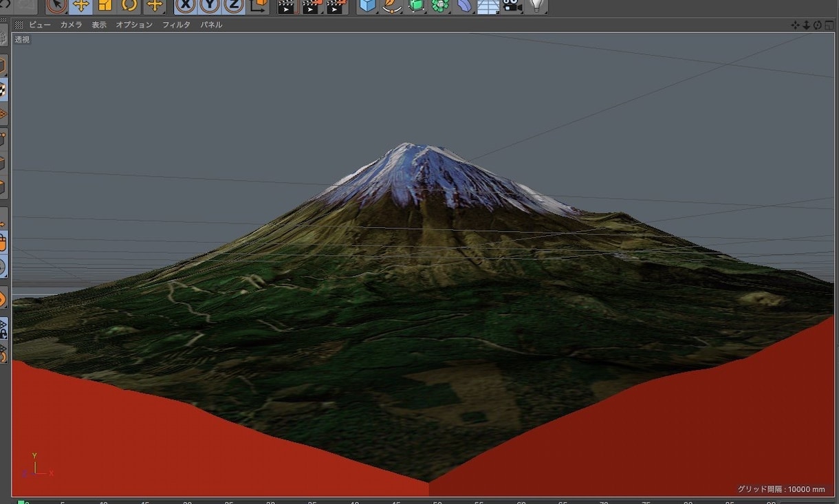Click the グリッド間隔 : 10000 mm readout
Screen dimensions: 839x504
[x=781, y=489]
